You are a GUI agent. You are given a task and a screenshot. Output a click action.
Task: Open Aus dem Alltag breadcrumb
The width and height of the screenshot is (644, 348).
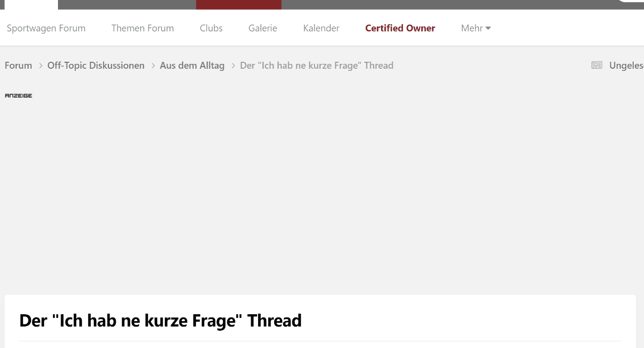(x=192, y=66)
